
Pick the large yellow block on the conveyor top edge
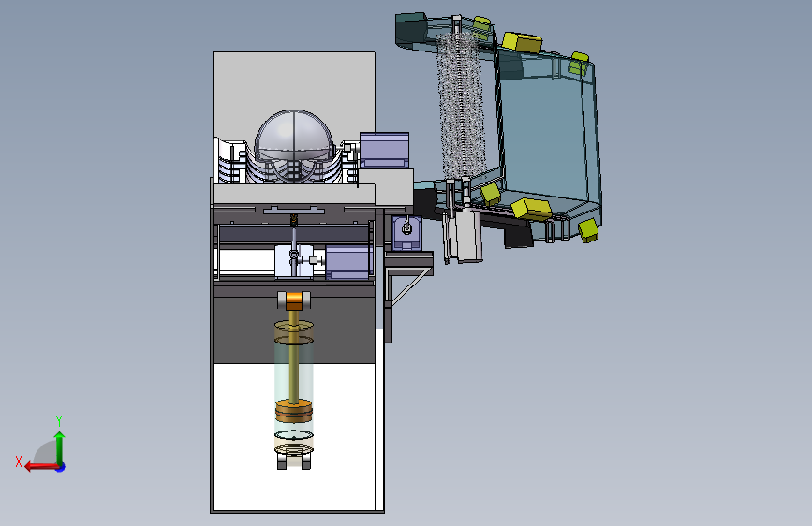[522, 42]
